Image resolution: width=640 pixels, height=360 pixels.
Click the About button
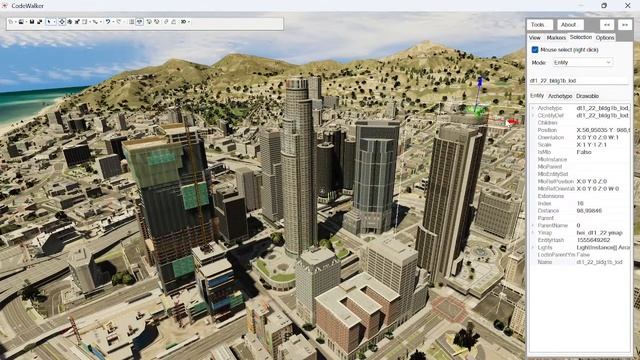point(570,24)
